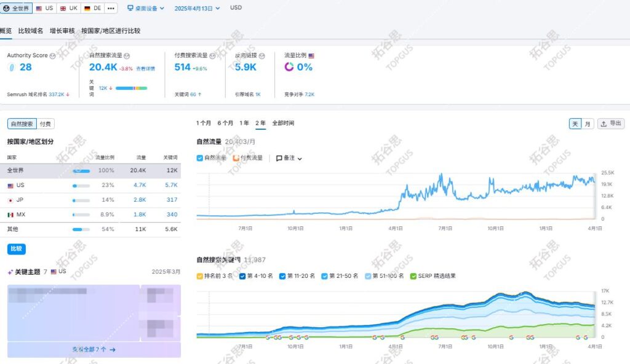Switch to the 比较域名 tab
The image size is (630, 364).
pos(31,31)
